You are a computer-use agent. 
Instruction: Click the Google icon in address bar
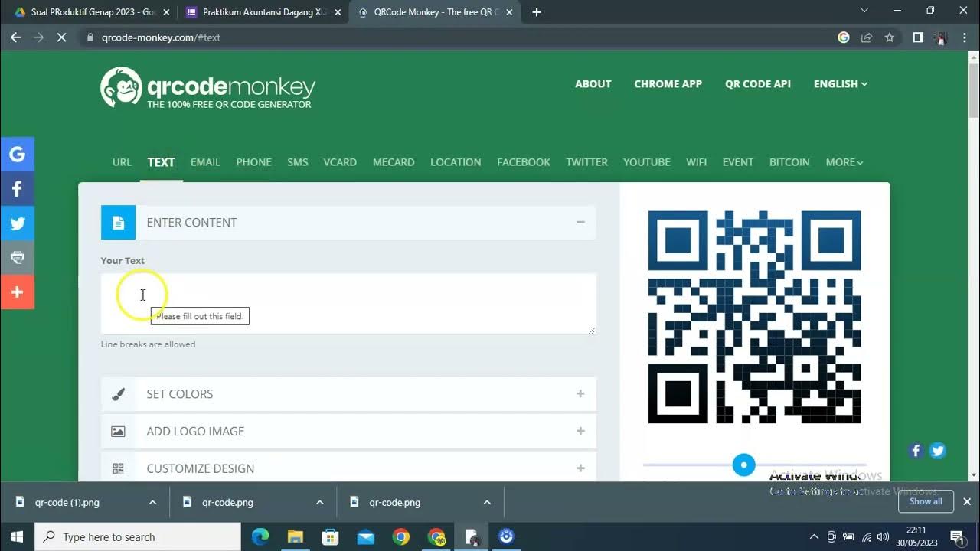click(x=844, y=37)
